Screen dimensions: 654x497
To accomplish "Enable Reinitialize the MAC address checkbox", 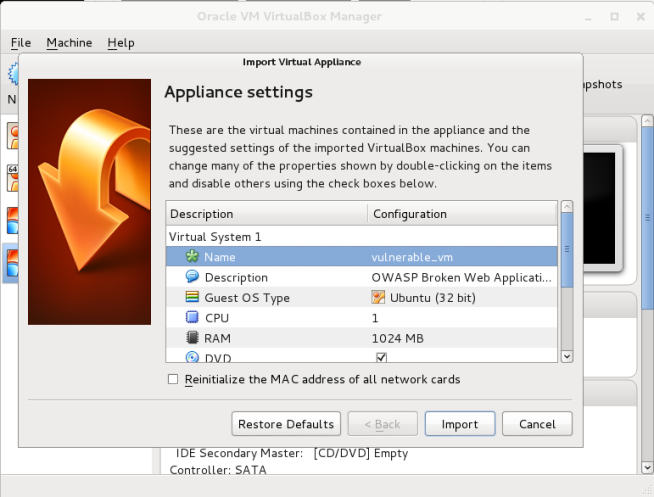I will (173, 380).
